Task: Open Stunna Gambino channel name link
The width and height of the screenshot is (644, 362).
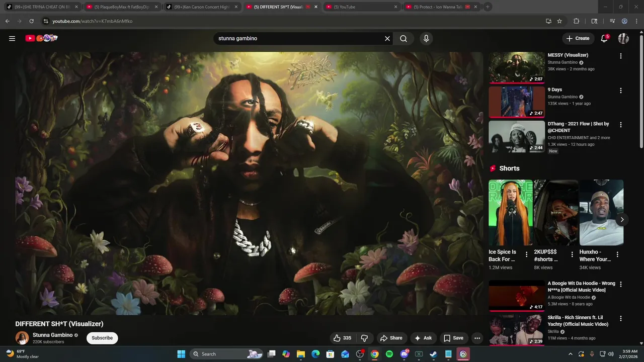Action: tap(53, 335)
